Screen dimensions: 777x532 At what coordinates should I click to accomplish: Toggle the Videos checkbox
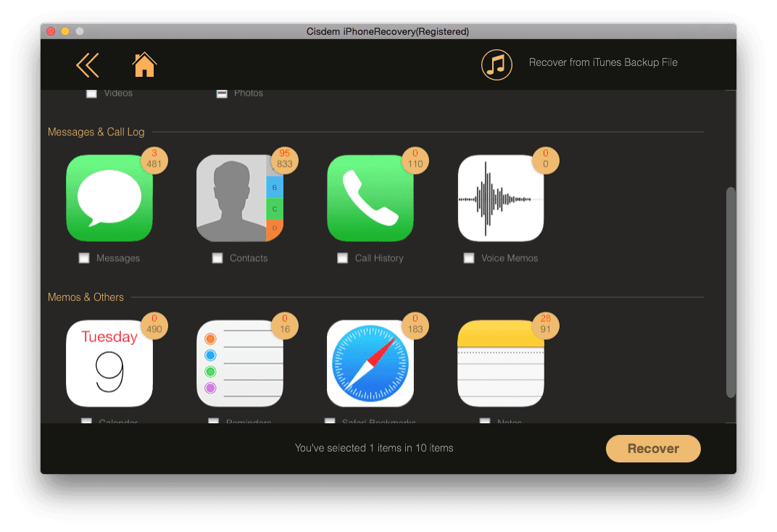[x=91, y=93]
